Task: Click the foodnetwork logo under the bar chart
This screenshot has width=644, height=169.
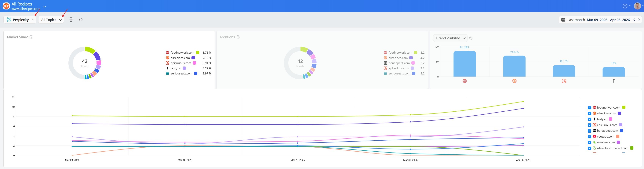Action: point(464,81)
